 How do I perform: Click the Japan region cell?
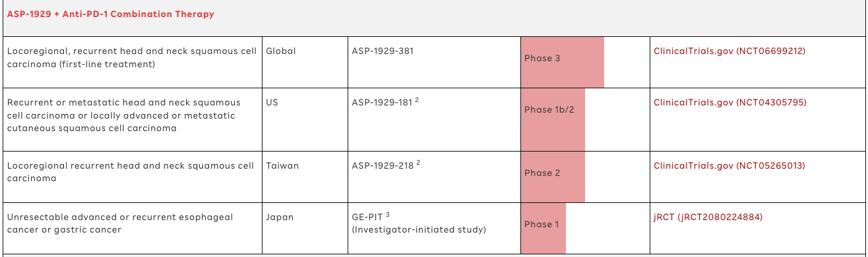[x=280, y=217]
